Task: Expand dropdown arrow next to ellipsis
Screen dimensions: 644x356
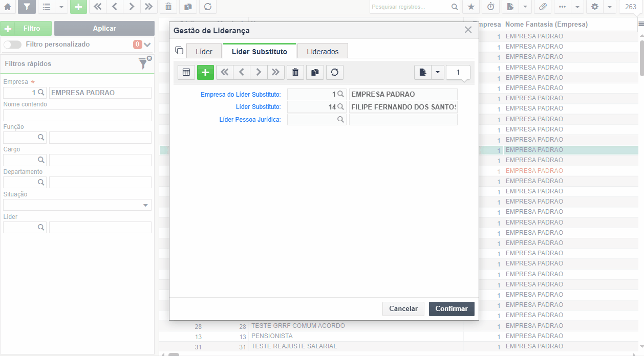Action: [x=577, y=7]
